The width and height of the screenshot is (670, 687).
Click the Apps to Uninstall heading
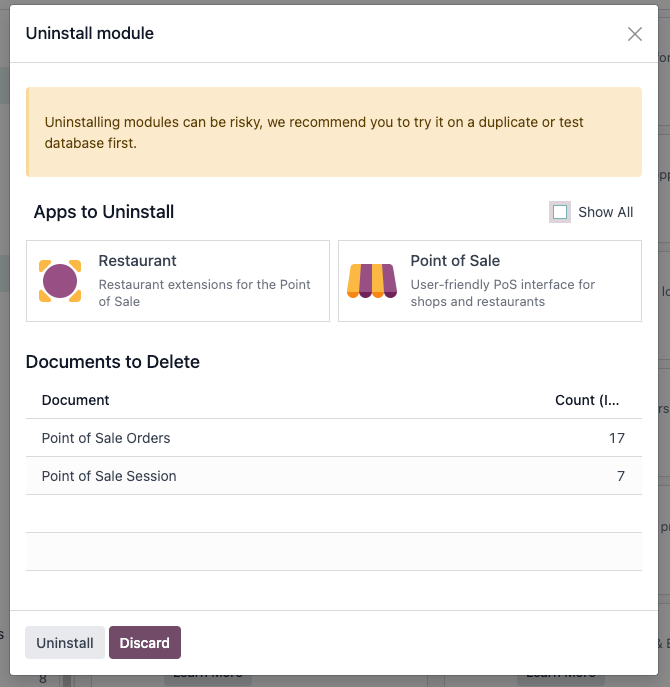coord(104,212)
